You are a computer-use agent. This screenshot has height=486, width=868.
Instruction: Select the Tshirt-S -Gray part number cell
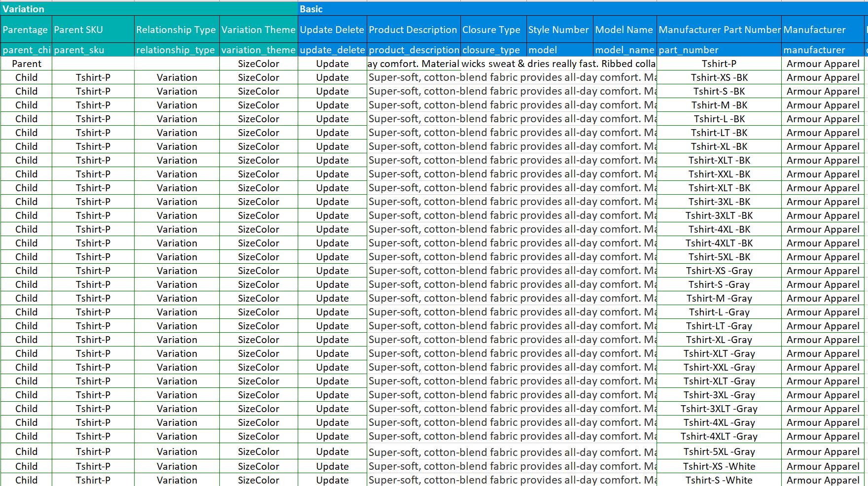[719, 284]
